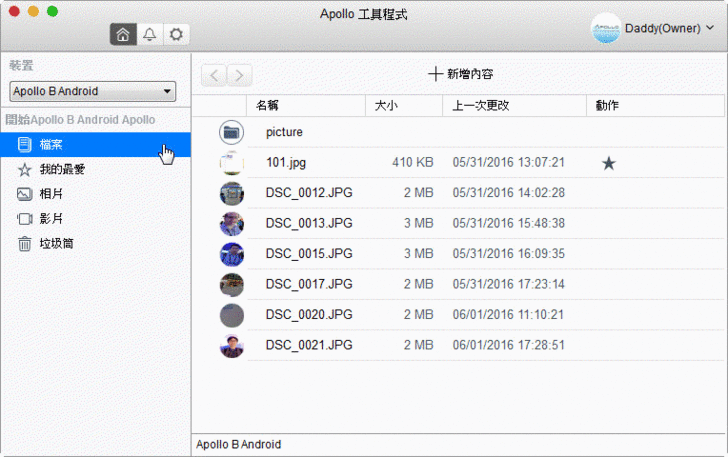Screen dimensions: 728x457
Task: Open the picture folder icon
Action: (231, 132)
